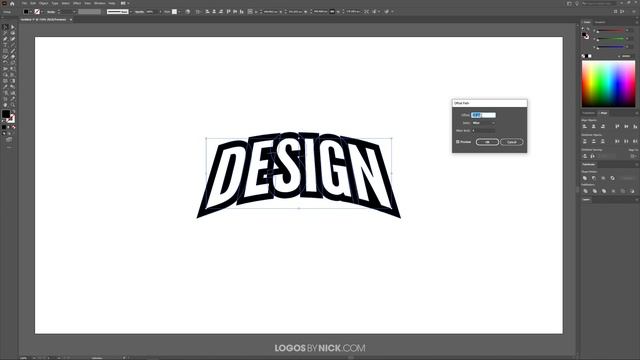Click the DESIGN text artwork on canvas
Viewport: 640px width, 360px height.
click(x=299, y=175)
